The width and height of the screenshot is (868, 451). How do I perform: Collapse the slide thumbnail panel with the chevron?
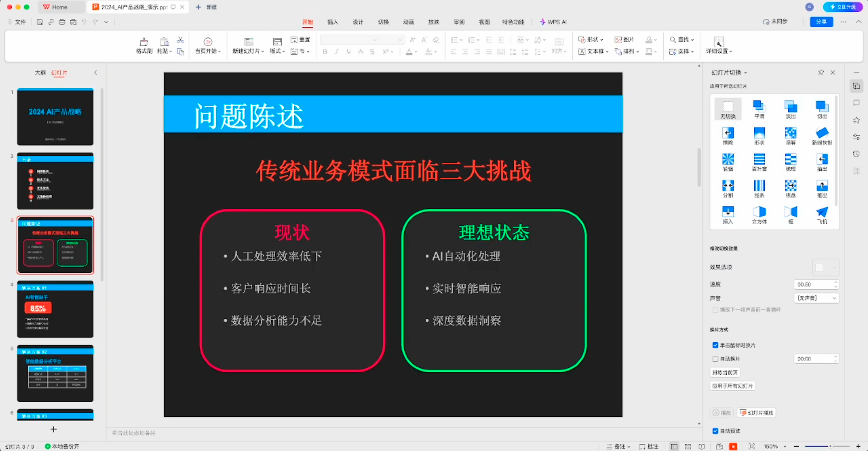click(x=95, y=72)
